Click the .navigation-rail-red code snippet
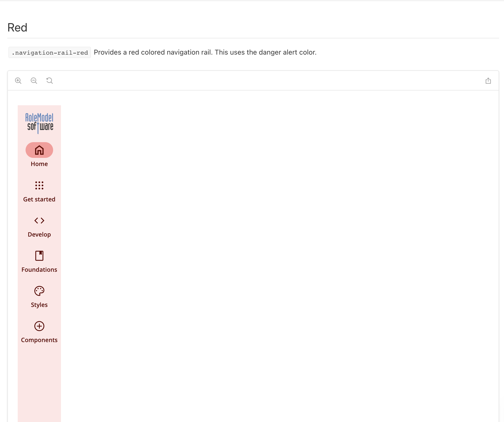Screen dimensions: 504x422 coord(50,53)
